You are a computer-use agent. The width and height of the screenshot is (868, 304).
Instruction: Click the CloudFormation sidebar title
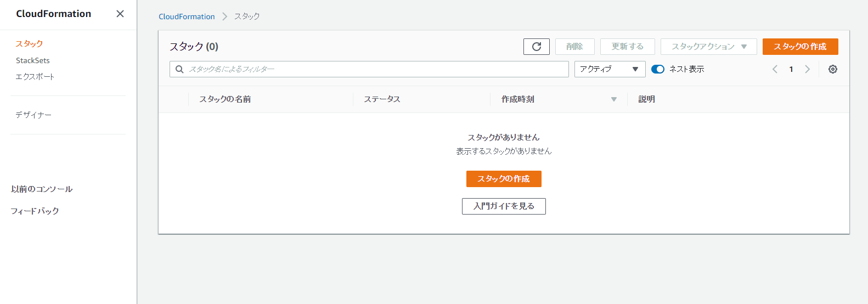coord(54,14)
